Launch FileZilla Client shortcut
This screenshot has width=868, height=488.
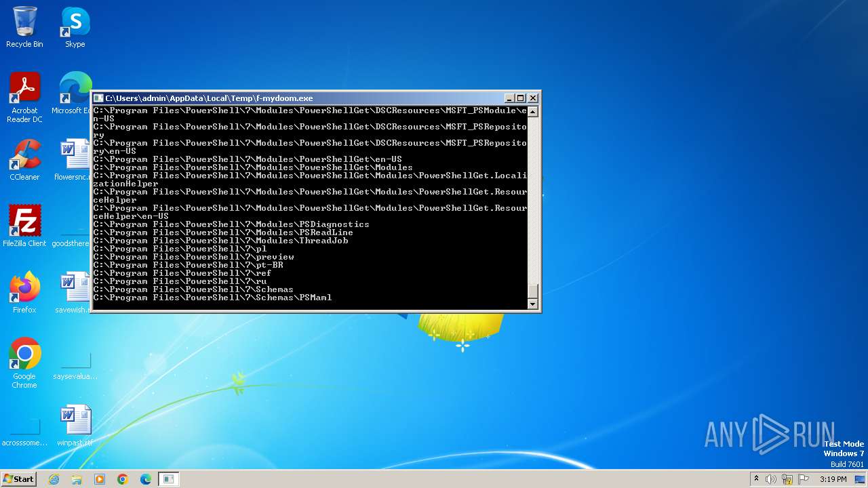(24, 226)
